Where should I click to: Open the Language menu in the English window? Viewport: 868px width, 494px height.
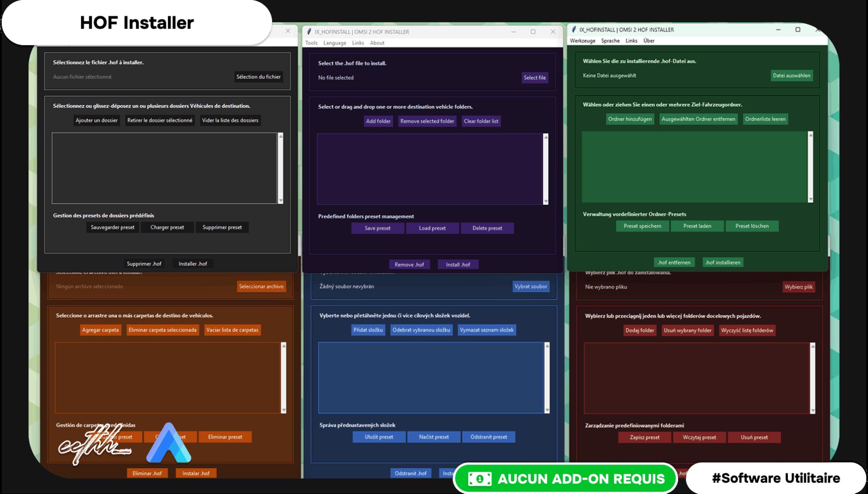pyautogui.click(x=335, y=43)
